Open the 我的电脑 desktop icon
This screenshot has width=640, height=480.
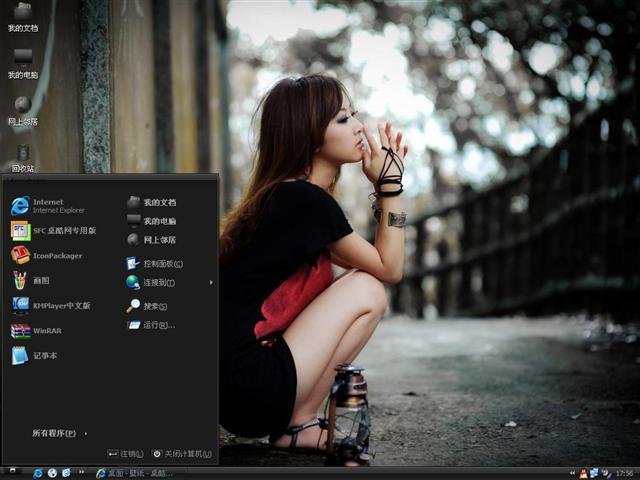[x=23, y=64]
